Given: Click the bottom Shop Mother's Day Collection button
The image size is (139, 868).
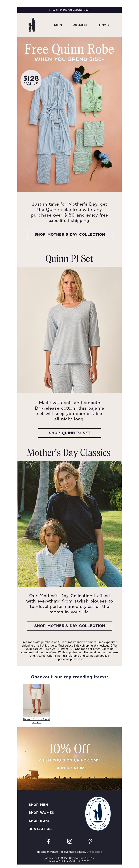Looking at the screenshot, I should click(x=69, y=625).
